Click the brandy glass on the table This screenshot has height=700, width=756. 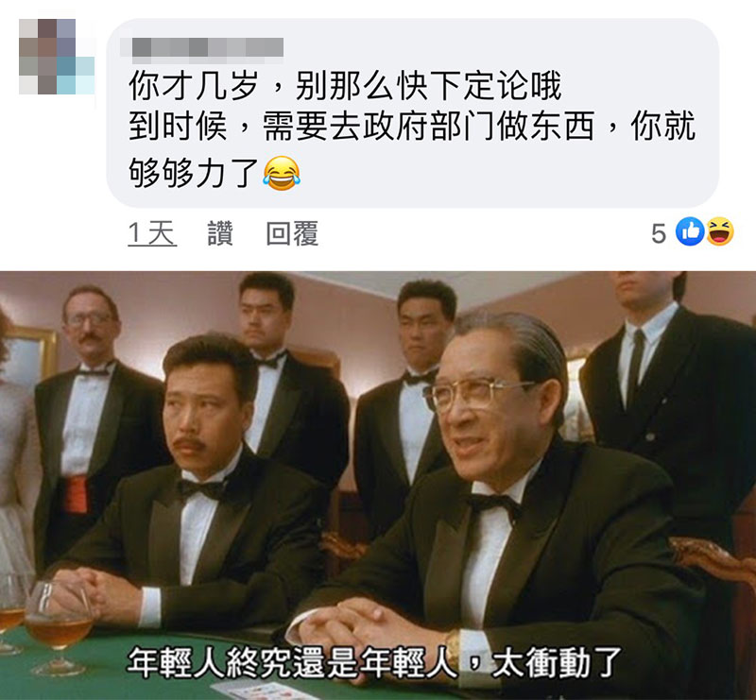click(58, 625)
